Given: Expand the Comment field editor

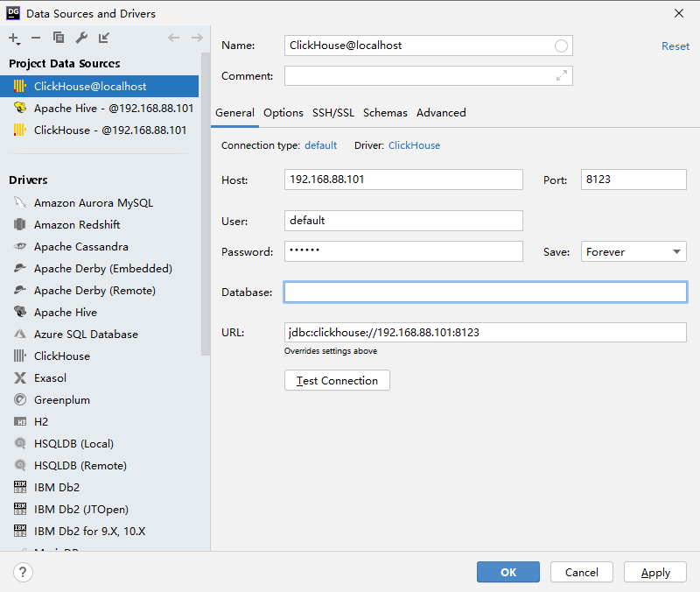Looking at the screenshot, I should (562, 75).
